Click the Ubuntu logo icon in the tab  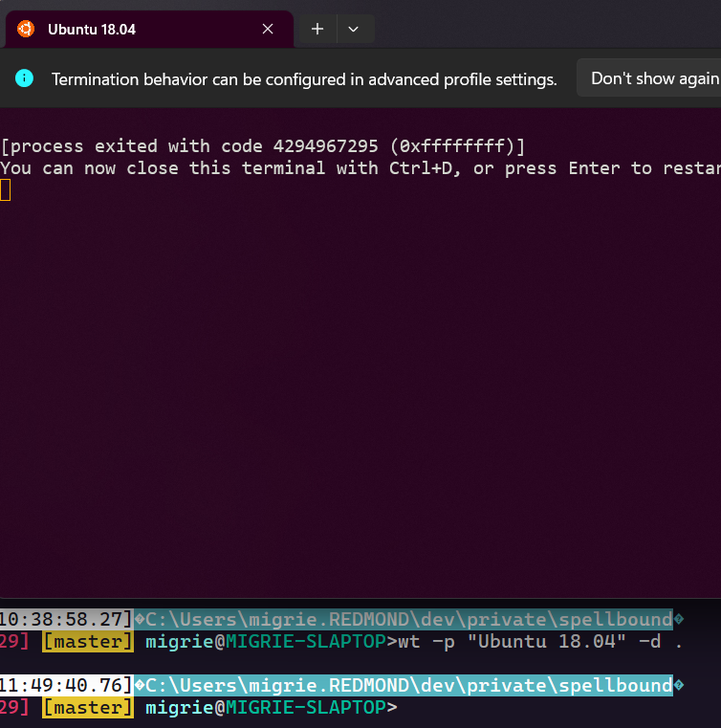pyautogui.click(x=26, y=29)
